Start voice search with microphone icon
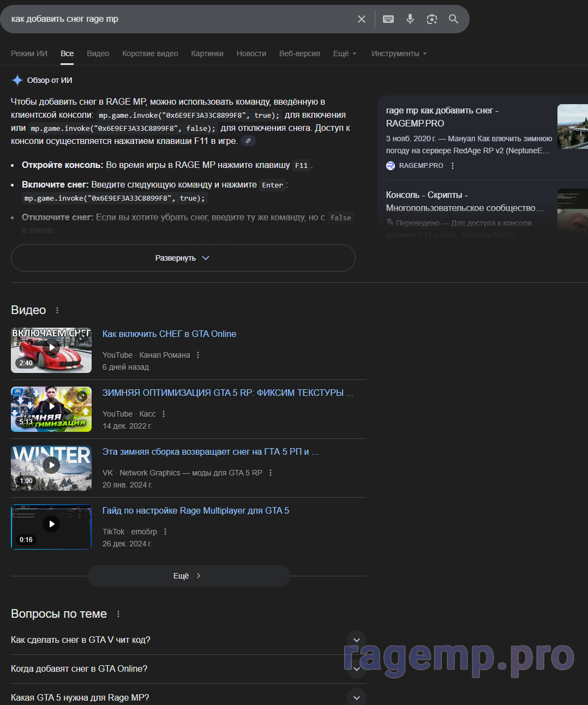Viewport: 588px width, 705px height. pos(410,19)
